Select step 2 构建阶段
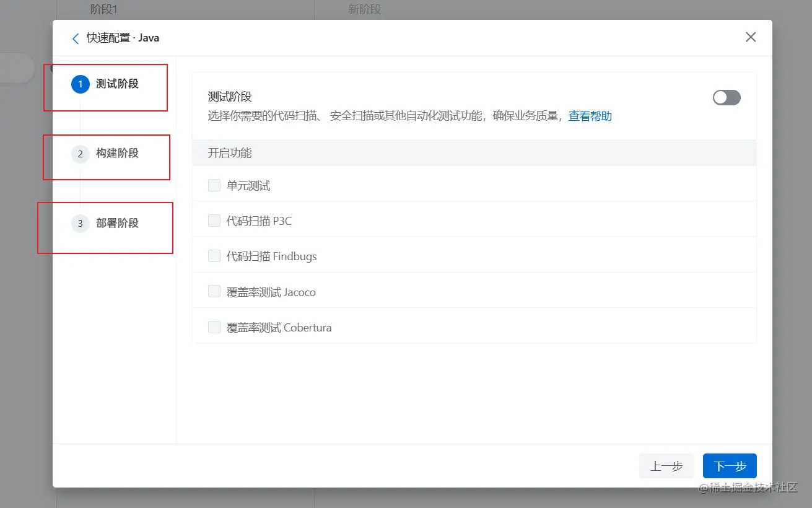812x508 pixels. [x=105, y=154]
